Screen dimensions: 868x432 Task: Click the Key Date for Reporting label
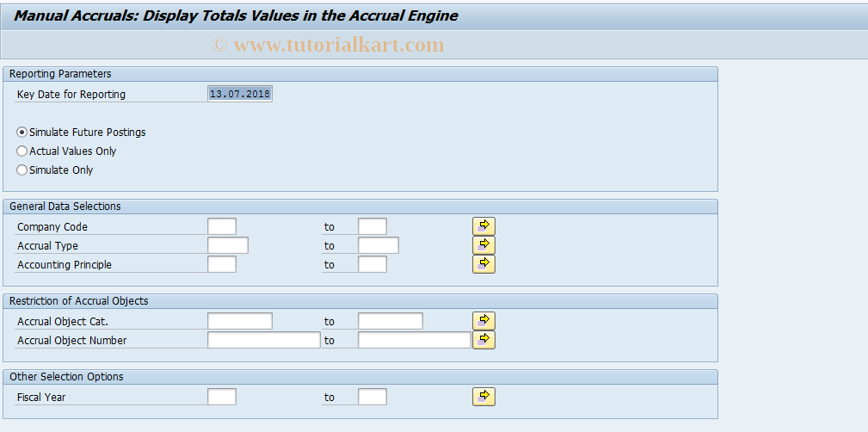[71, 94]
